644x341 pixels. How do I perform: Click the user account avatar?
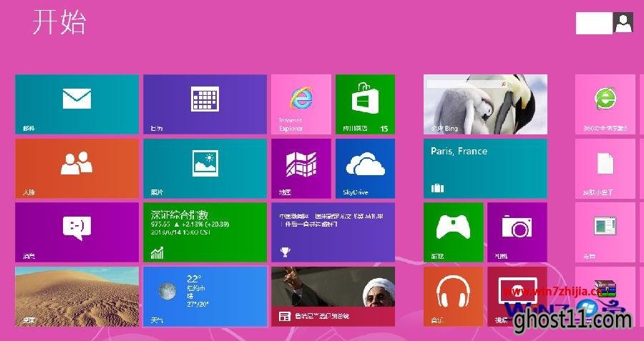pos(623,23)
